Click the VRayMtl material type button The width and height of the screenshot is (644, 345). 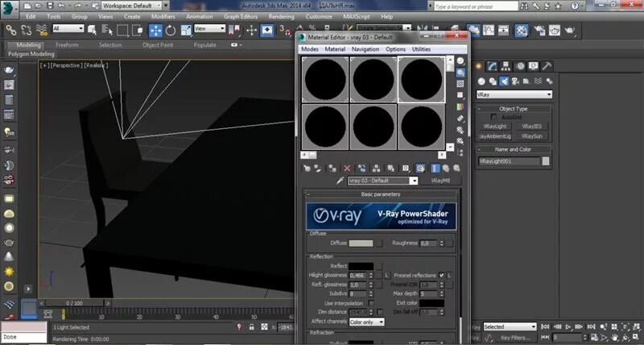[x=440, y=181]
